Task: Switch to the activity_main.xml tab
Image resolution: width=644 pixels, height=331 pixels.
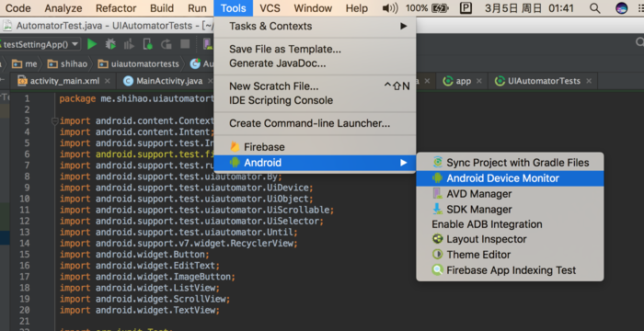Action: 64,81
